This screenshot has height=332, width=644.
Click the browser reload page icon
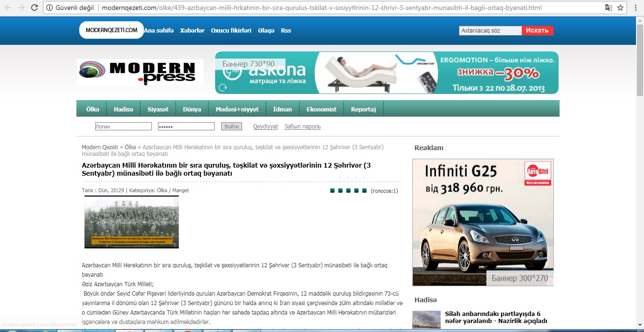point(34,8)
